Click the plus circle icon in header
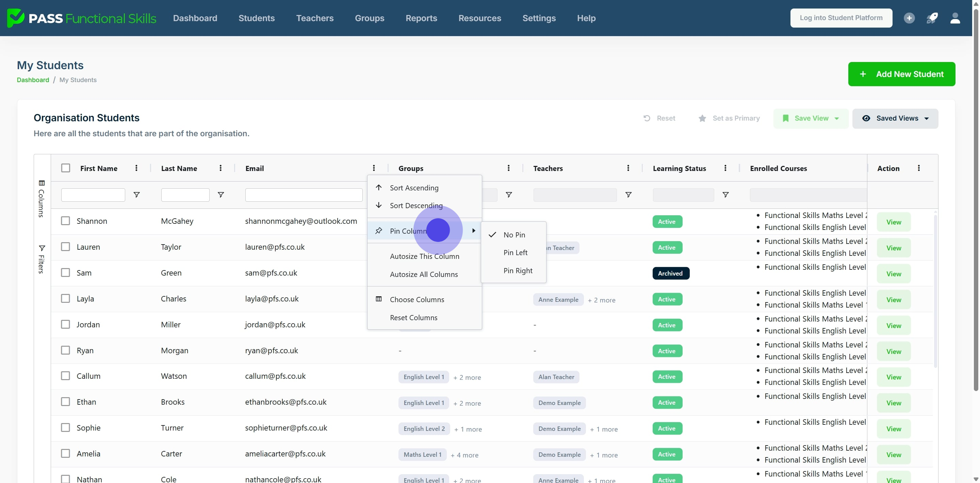This screenshot has width=980, height=483. (x=909, y=18)
